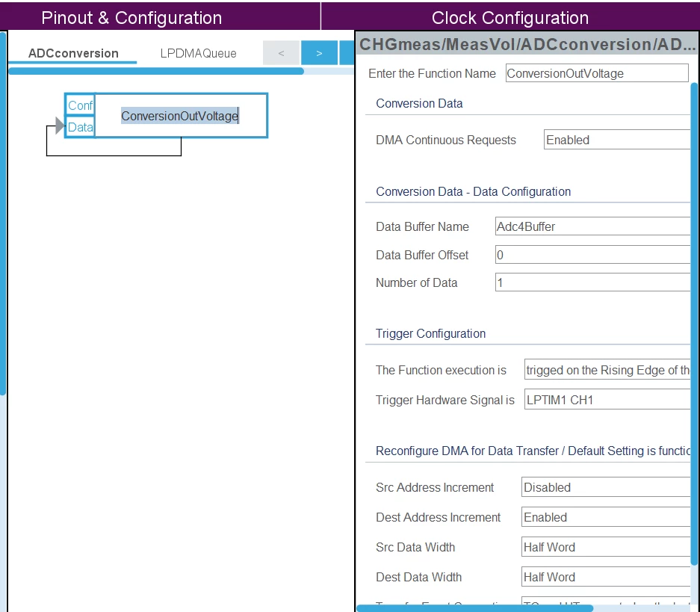Viewport: 700px width, 612px height.
Task: Open the ADCconversion tab
Action: point(73,53)
